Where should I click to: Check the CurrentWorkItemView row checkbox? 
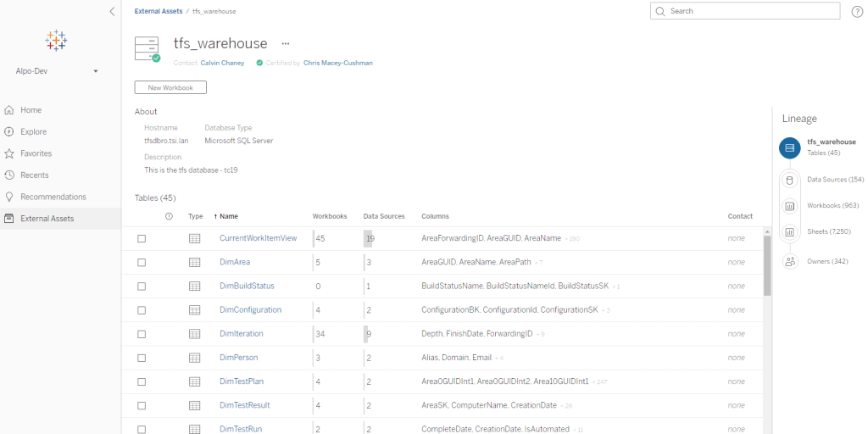click(142, 239)
